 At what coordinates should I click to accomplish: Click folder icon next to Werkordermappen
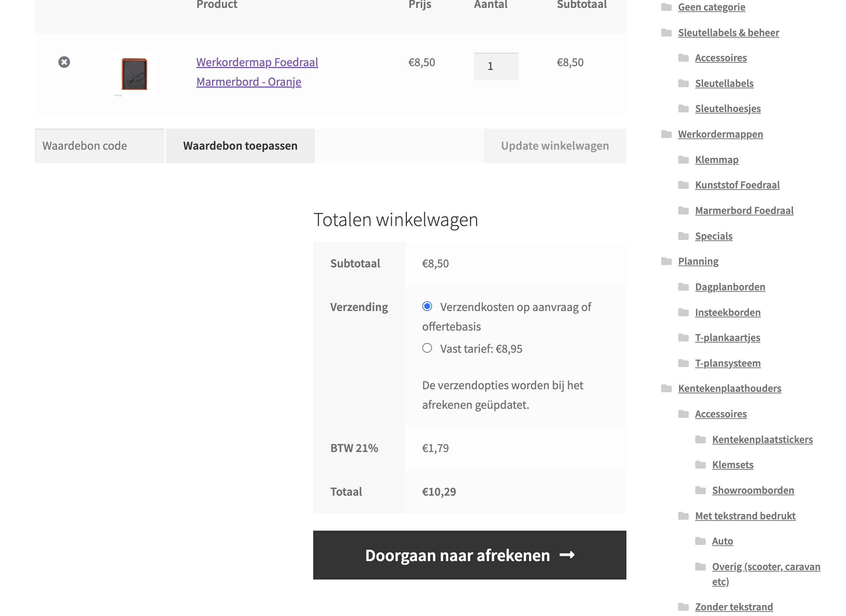click(x=666, y=134)
